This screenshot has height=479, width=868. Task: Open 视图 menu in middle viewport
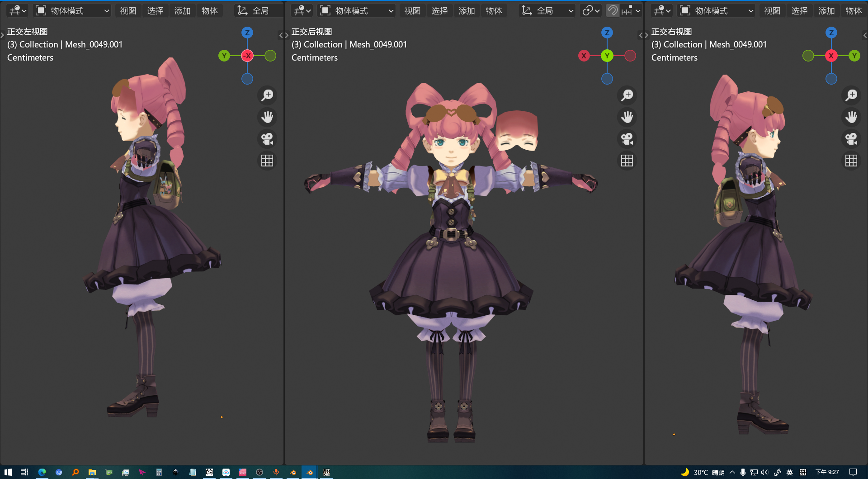tap(412, 10)
